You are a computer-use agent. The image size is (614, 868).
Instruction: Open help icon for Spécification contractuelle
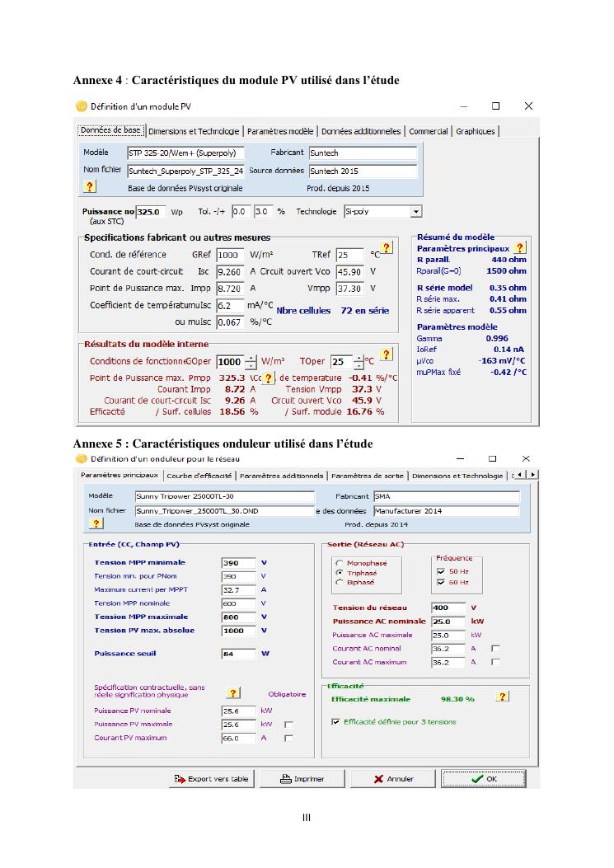(x=233, y=693)
